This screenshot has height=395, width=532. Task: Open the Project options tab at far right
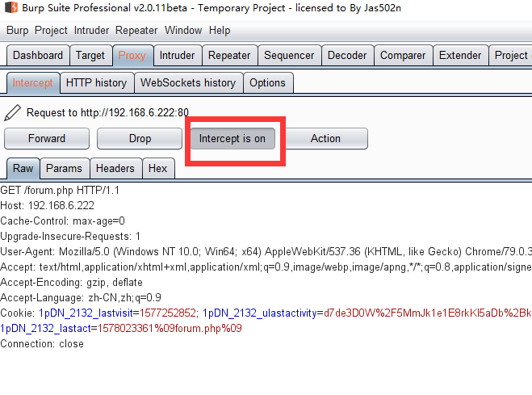511,55
